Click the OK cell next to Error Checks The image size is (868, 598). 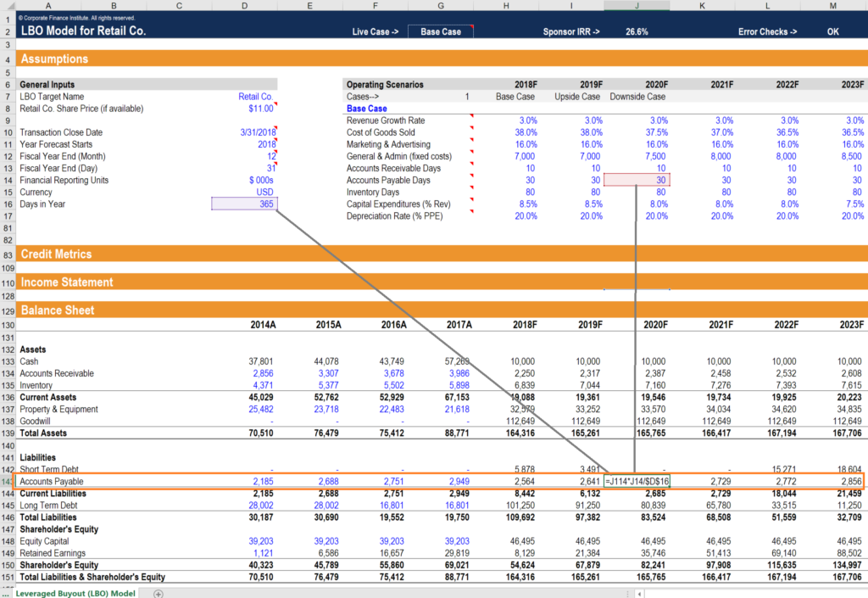click(x=832, y=30)
